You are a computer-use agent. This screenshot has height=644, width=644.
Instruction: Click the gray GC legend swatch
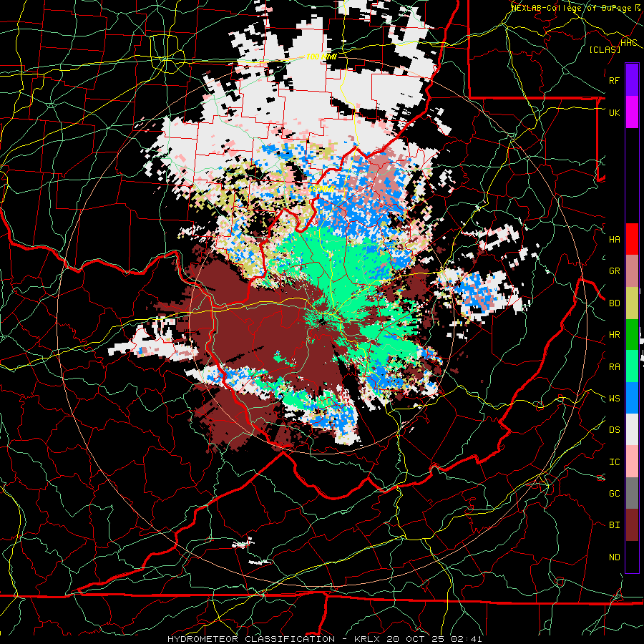tap(632, 493)
